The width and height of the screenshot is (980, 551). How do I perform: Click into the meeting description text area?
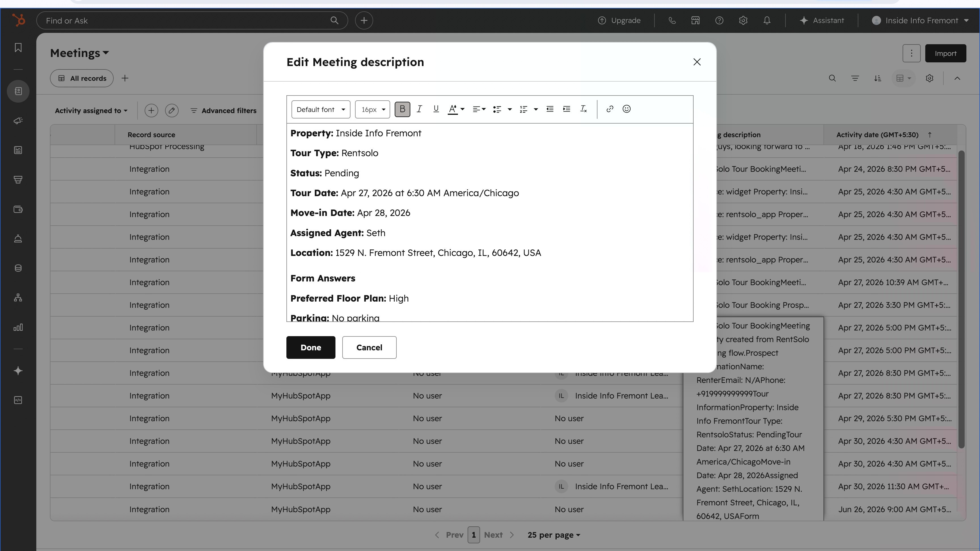click(x=490, y=222)
